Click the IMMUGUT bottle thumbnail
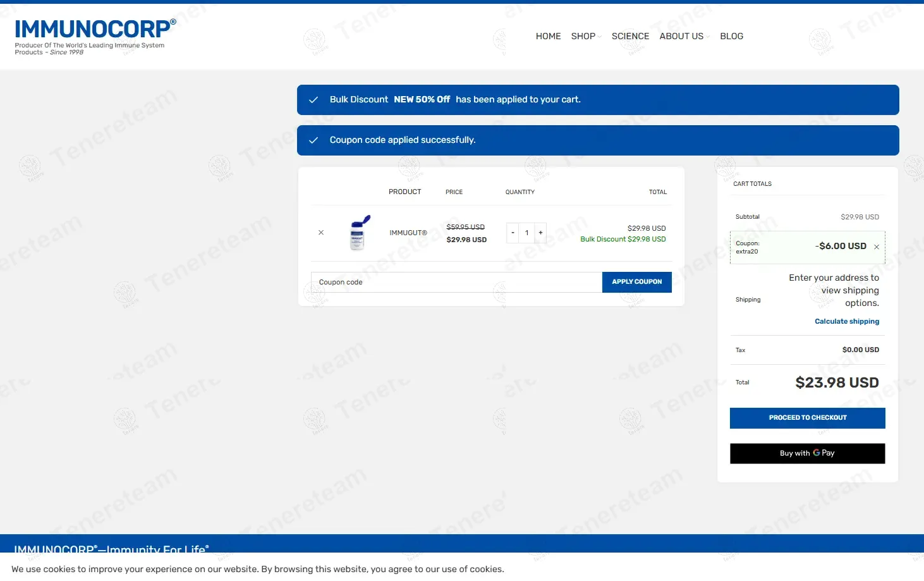The height and width of the screenshot is (581, 924). click(358, 233)
